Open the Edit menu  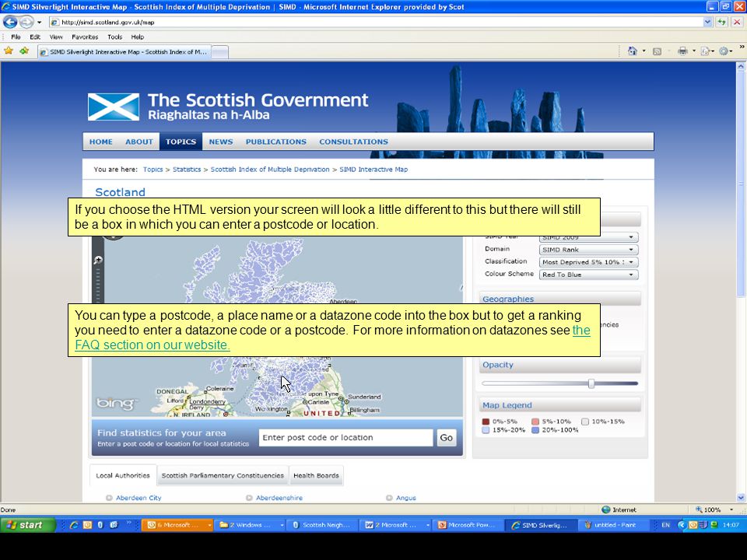[35, 37]
